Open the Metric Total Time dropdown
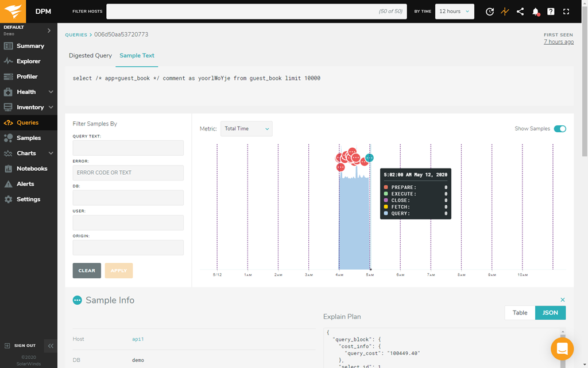This screenshot has height=368, width=588. click(x=246, y=129)
